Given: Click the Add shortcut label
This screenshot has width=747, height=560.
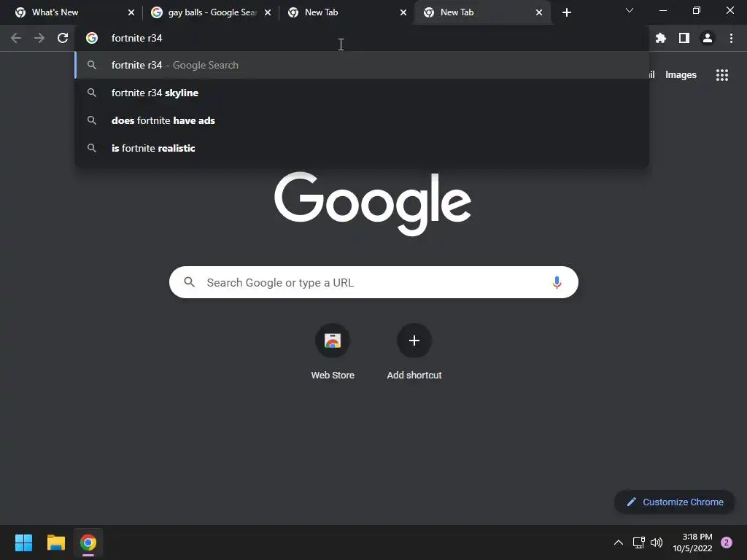Looking at the screenshot, I should click(414, 376).
